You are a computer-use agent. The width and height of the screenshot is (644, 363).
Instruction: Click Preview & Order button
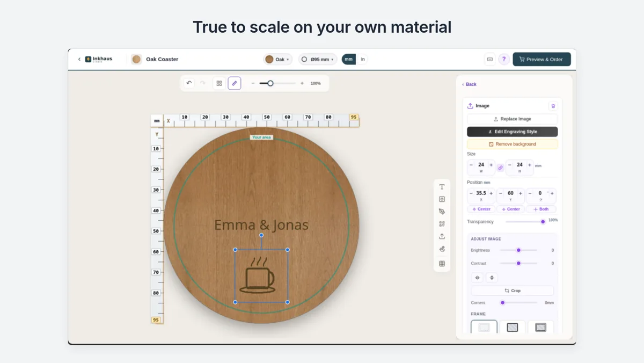[x=541, y=59]
